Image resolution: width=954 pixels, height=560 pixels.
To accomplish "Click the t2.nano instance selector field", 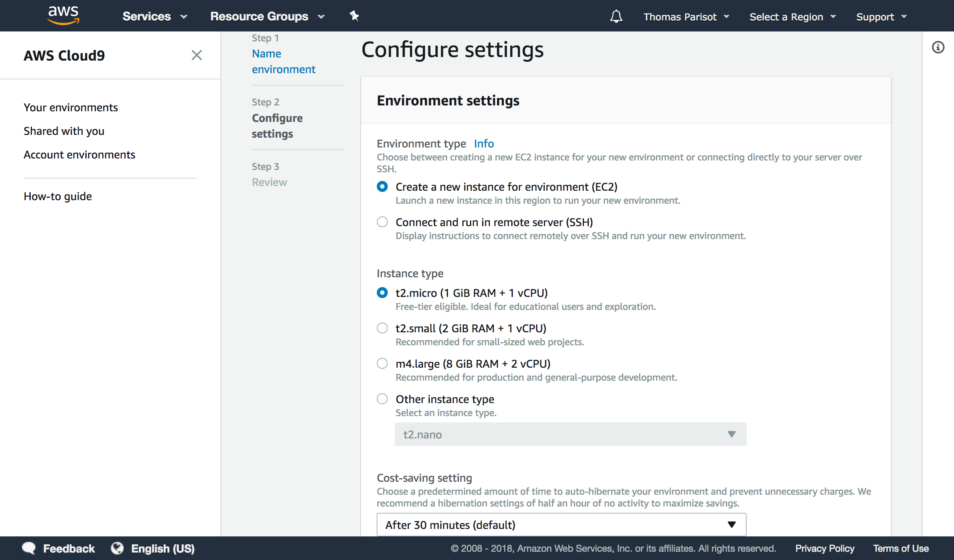I will coord(570,434).
